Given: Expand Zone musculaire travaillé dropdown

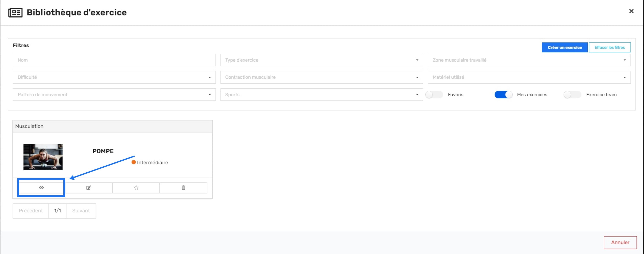Looking at the screenshot, I should [x=529, y=60].
